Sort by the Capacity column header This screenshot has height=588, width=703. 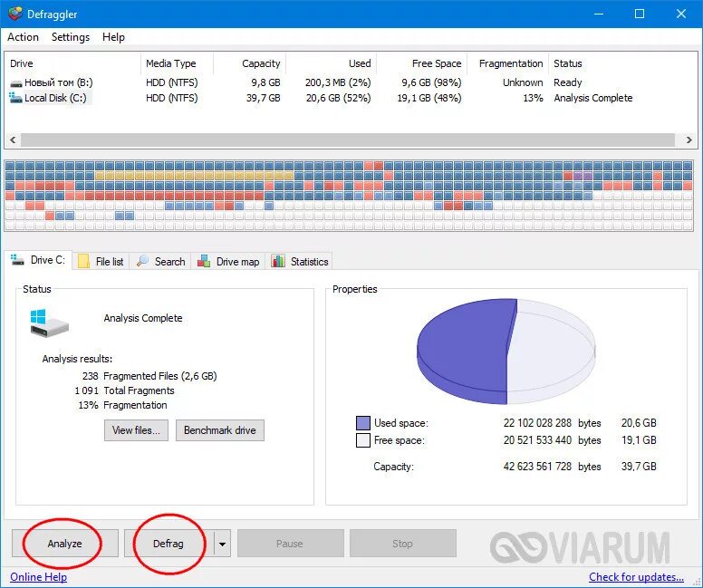(x=250, y=63)
